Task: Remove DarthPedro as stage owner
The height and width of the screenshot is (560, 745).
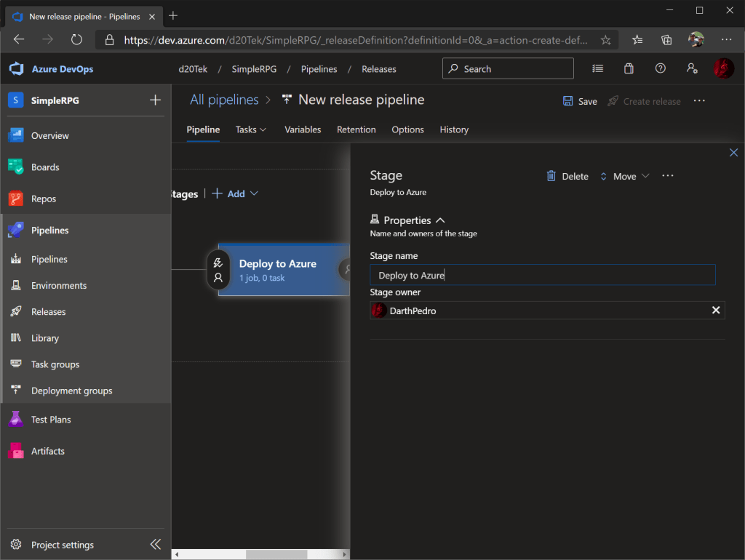Action: click(x=716, y=311)
